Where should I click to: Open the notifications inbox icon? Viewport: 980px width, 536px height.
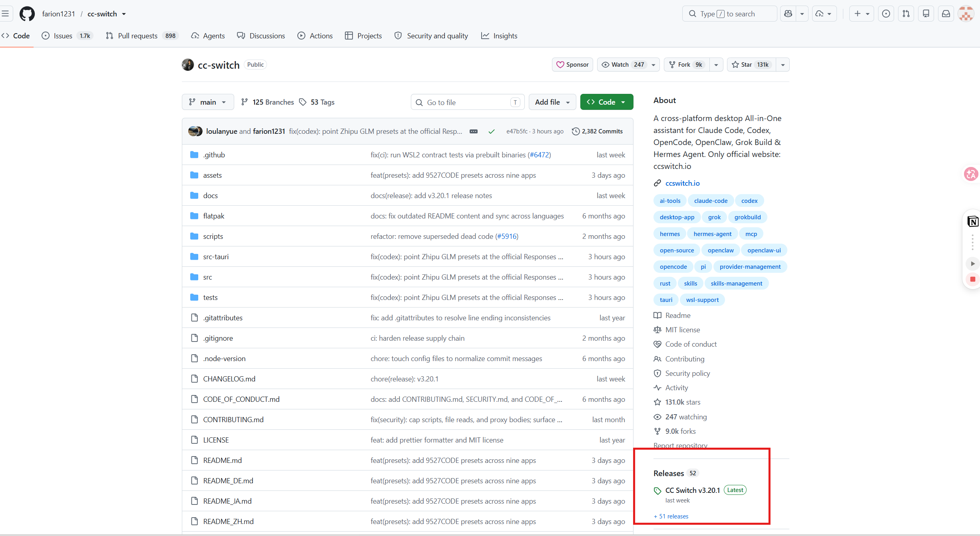(946, 14)
